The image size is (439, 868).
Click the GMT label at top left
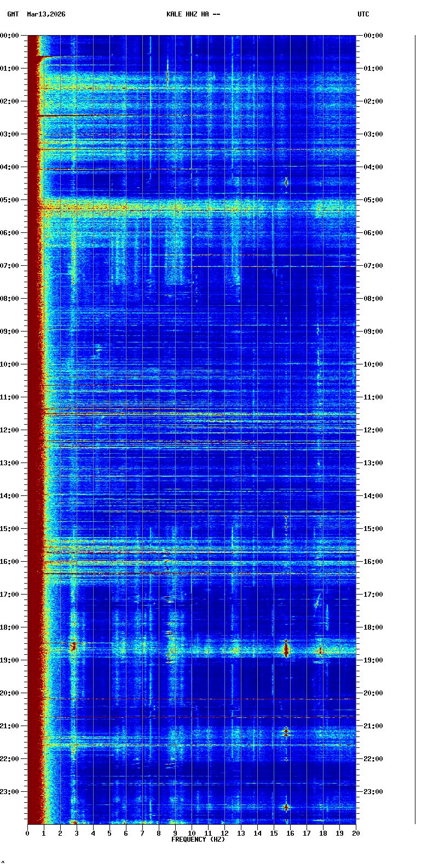(x=13, y=14)
